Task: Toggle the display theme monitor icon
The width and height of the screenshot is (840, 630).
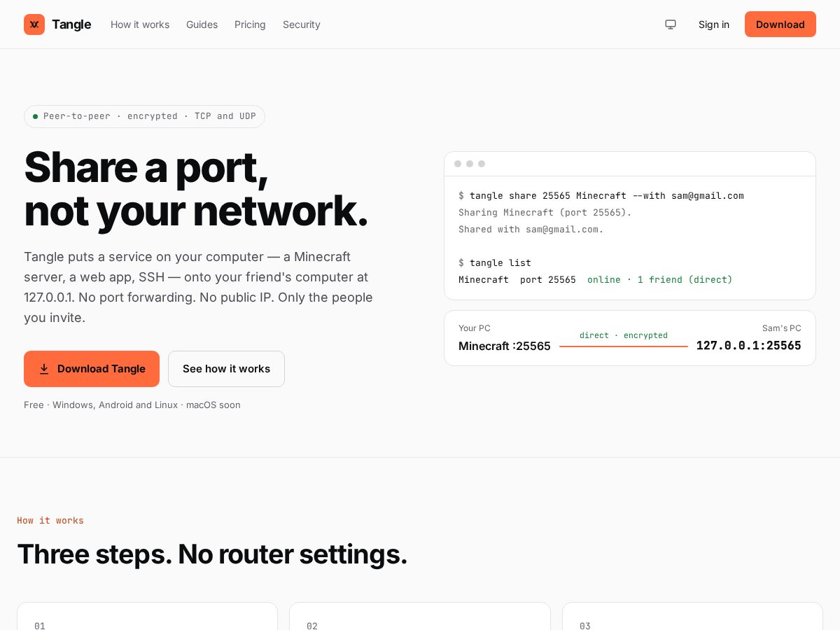Action: click(x=671, y=24)
